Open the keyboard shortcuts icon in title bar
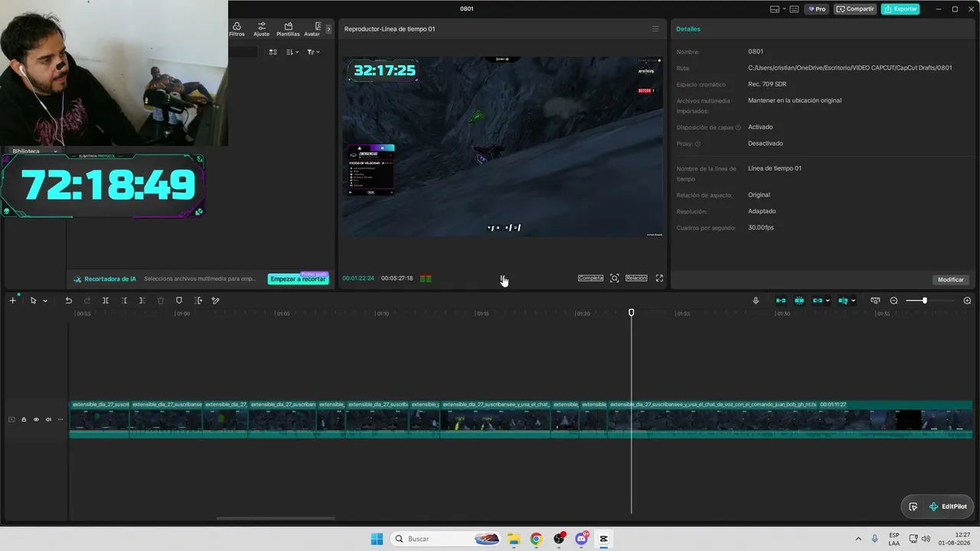Screen dimensions: 980x551 pyautogui.click(x=794, y=9)
